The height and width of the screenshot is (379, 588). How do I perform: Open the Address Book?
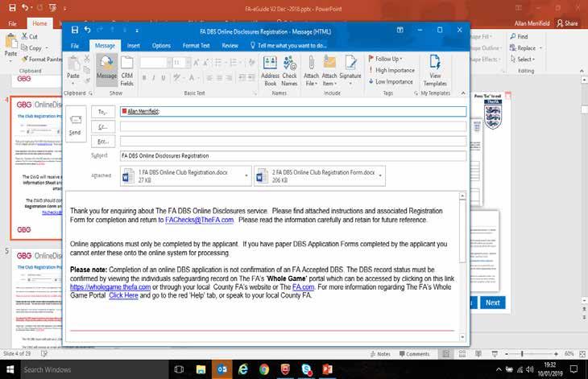(x=270, y=71)
